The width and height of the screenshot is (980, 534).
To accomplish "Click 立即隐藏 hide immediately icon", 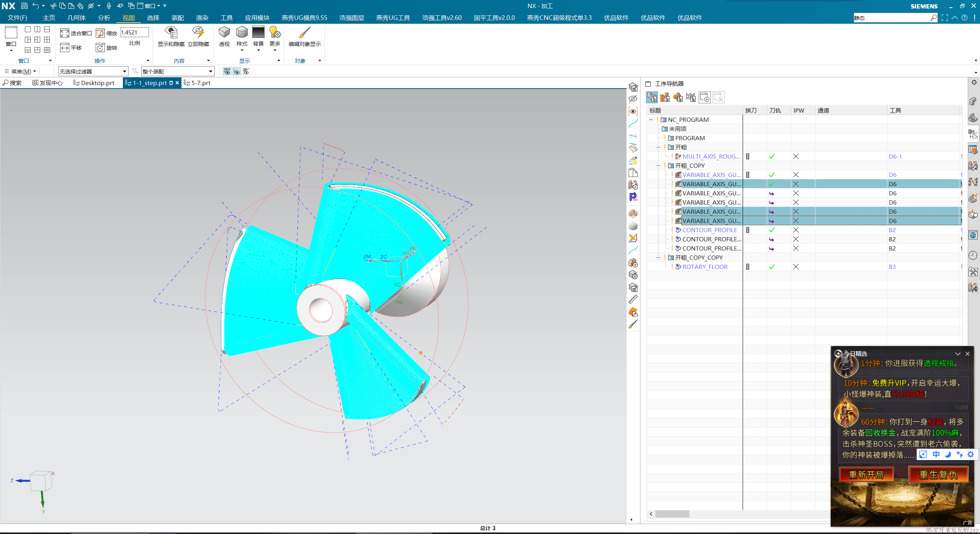I will click(198, 37).
